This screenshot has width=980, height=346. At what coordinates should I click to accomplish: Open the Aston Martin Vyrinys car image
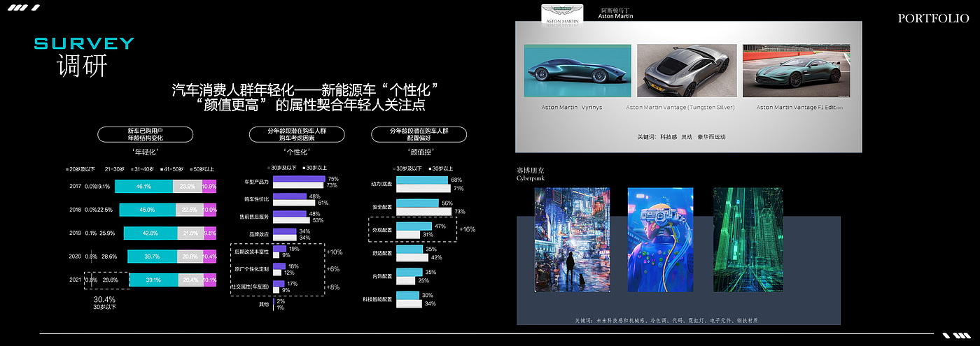pyautogui.click(x=577, y=71)
